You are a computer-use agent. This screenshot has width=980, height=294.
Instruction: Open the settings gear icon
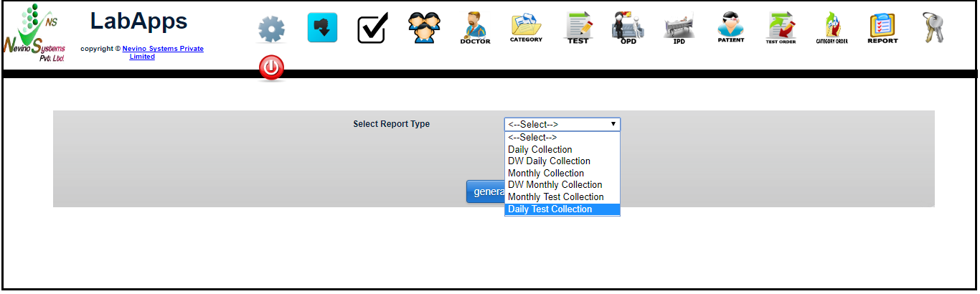pyautogui.click(x=271, y=29)
